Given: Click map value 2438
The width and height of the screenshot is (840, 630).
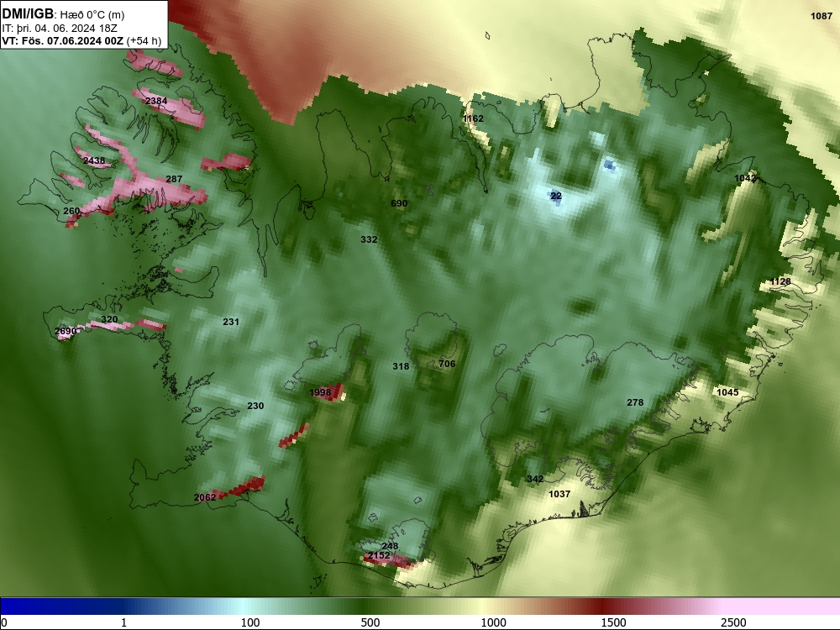Looking at the screenshot, I should point(94,160).
